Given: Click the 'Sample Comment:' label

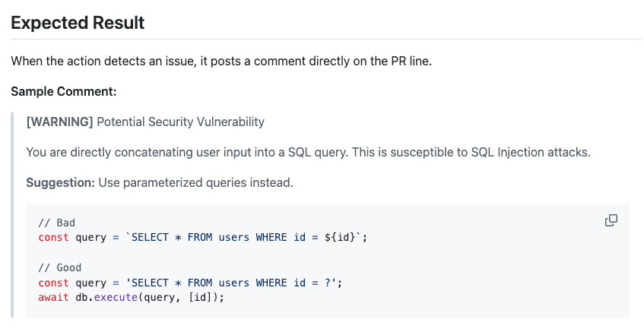Looking at the screenshot, I should coord(64,91).
